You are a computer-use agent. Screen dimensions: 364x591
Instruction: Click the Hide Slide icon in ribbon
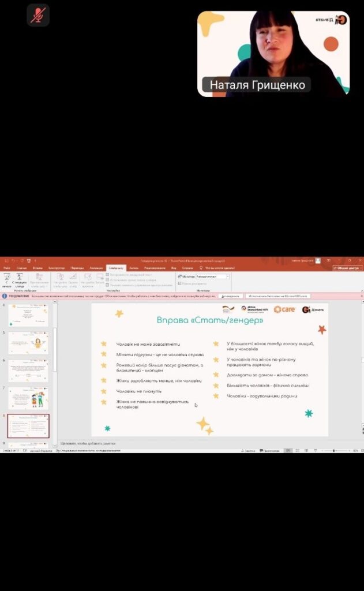coord(73,278)
